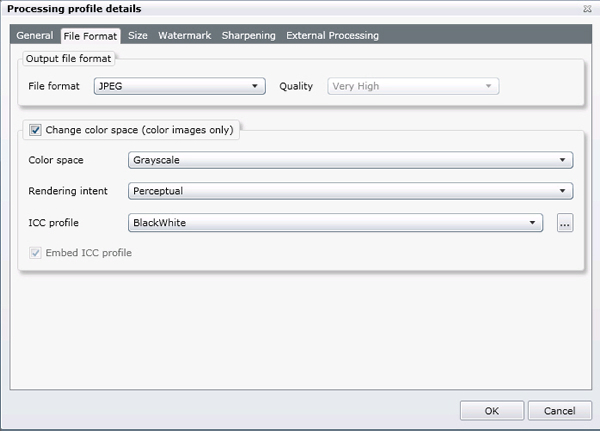Image resolution: width=600 pixels, height=431 pixels.
Task: Expand the Color space Grayscale dropdown
Action: [x=350, y=160]
